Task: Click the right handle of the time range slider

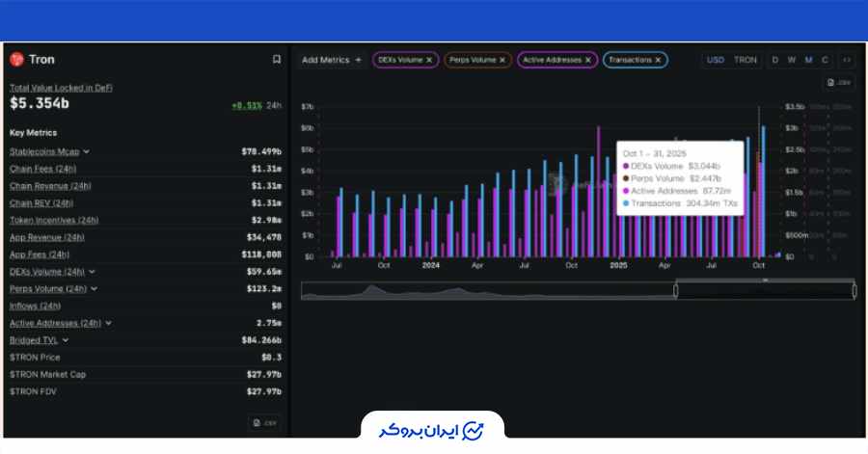Action: [x=854, y=290]
